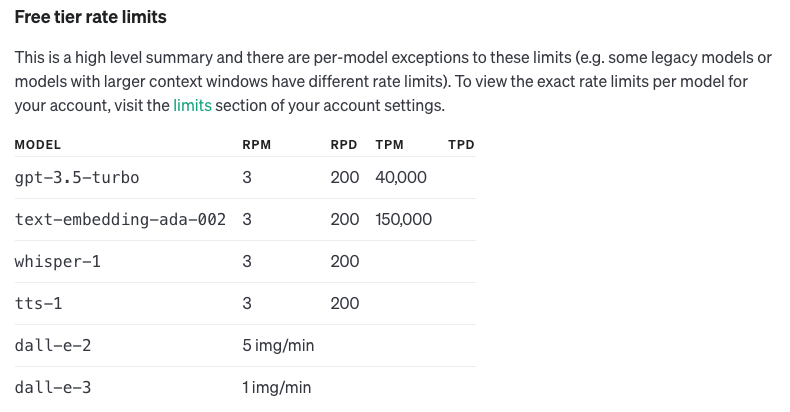
Task: Click the "5 img/min" rate value
Action: coord(278,346)
